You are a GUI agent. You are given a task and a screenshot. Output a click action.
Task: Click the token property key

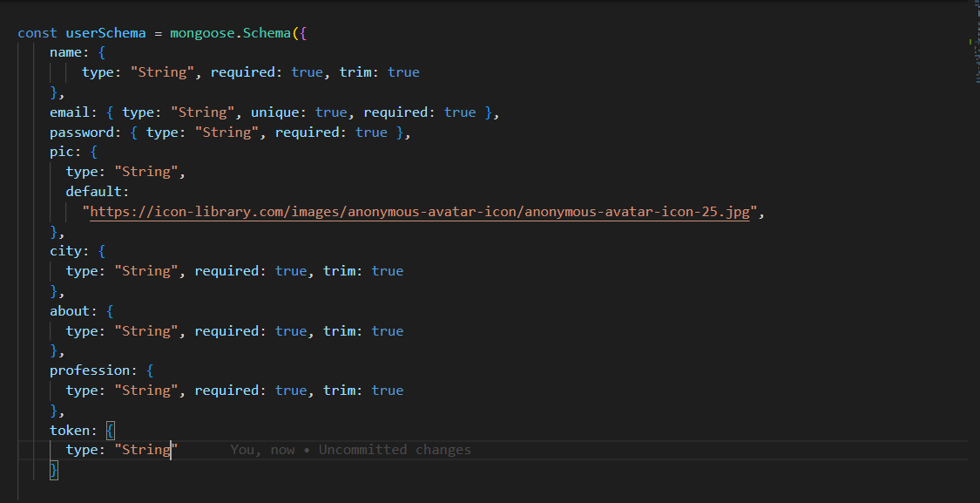click(70, 430)
